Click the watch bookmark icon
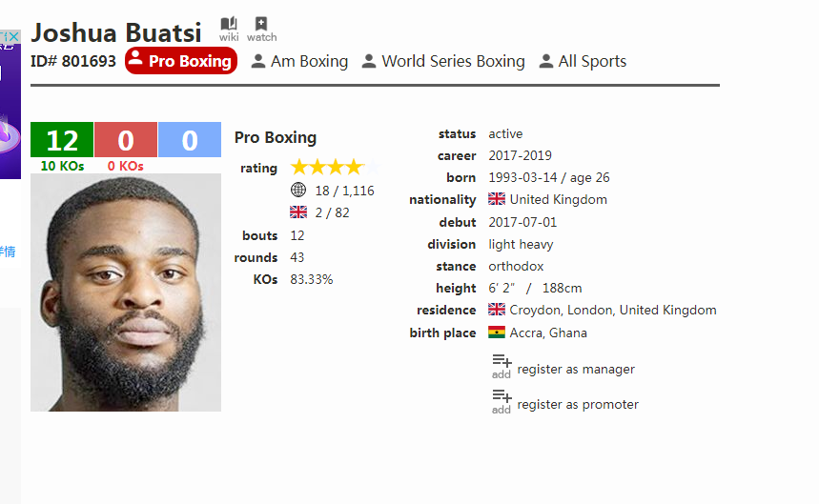819x504 pixels. pyautogui.click(x=261, y=24)
